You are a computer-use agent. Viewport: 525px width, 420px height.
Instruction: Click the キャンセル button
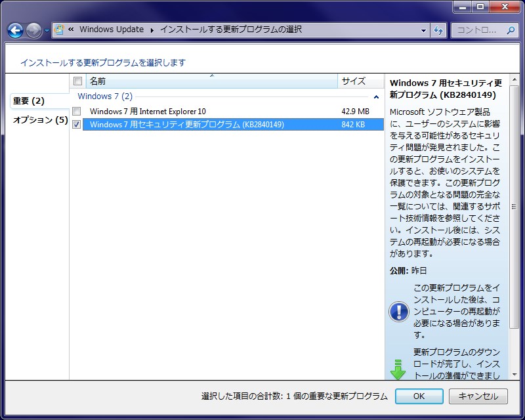click(478, 396)
